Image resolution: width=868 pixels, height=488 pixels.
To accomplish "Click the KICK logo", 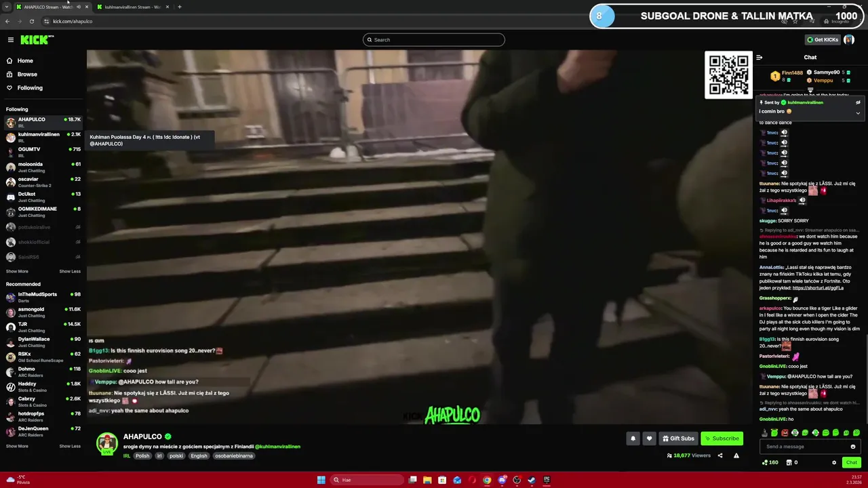I will [x=36, y=40].
